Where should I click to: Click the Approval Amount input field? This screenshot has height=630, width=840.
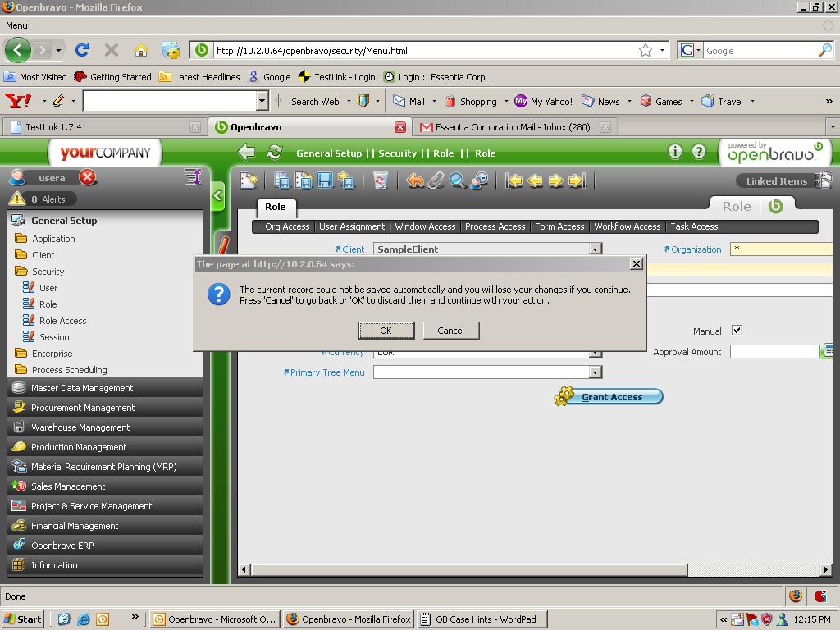774,352
